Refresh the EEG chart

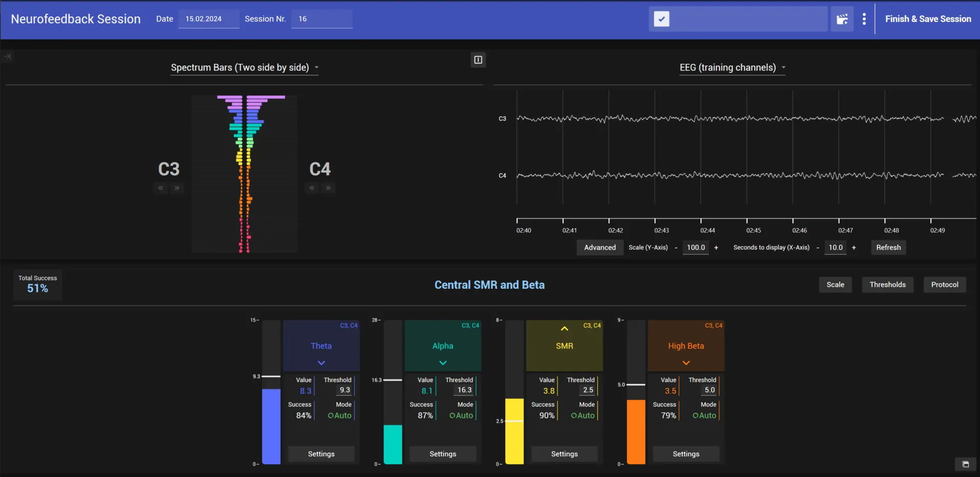click(889, 247)
